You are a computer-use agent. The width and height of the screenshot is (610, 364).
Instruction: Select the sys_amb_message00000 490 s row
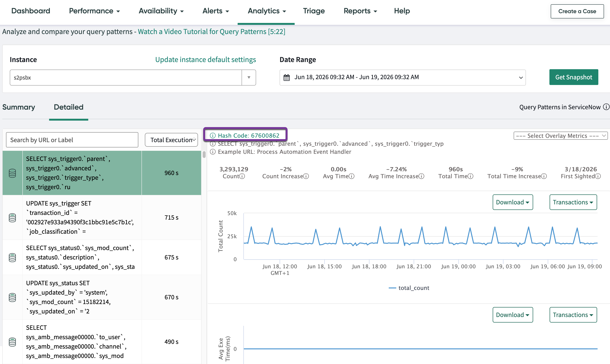click(102, 342)
